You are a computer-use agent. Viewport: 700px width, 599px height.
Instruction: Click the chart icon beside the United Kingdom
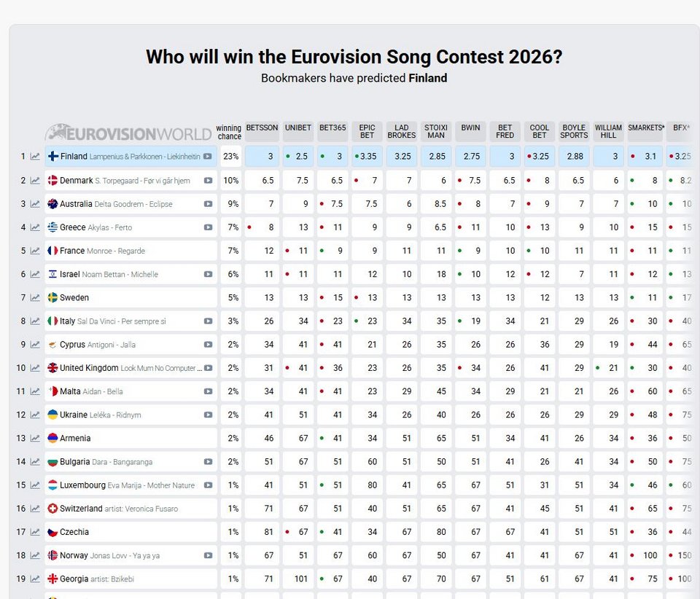click(x=35, y=368)
